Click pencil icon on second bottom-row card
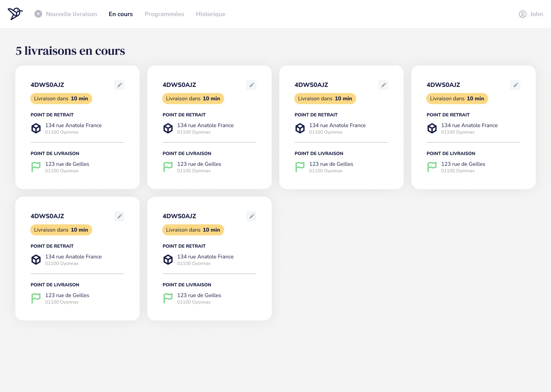The width and height of the screenshot is (551, 392). [251, 216]
